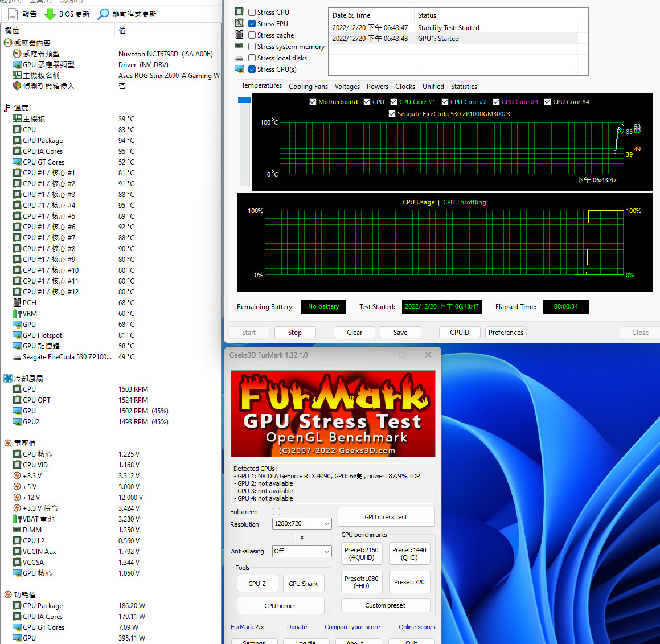
Task: Click the Donate link
Action: pyautogui.click(x=297, y=627)
